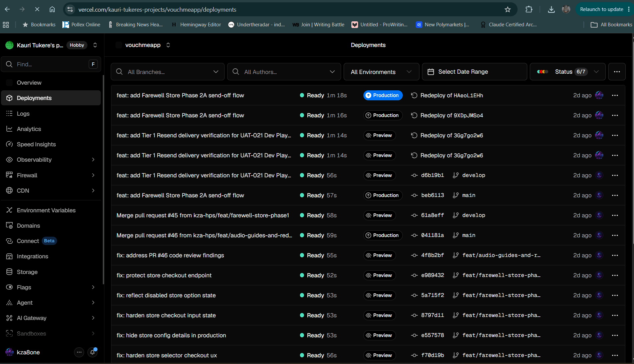Open actions menu for 041181a deployment
Viewport: 634px width, 364px height.
click(615, 235)
